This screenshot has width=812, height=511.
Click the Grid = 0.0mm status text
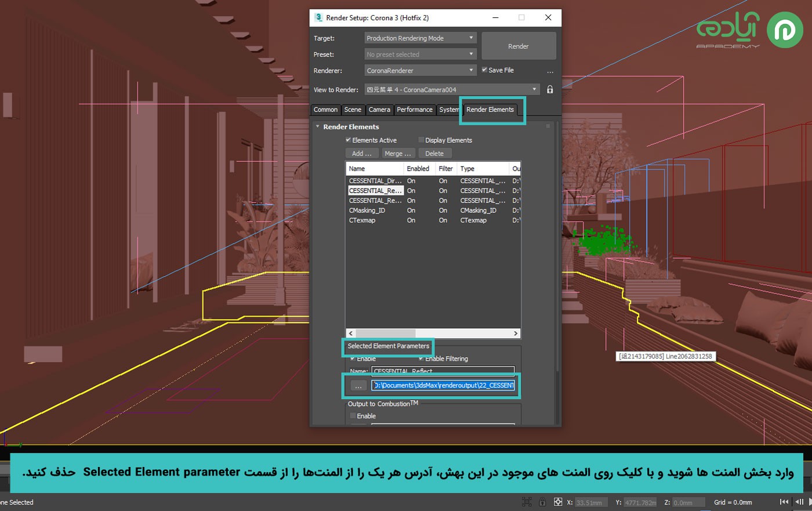(733, 502)
